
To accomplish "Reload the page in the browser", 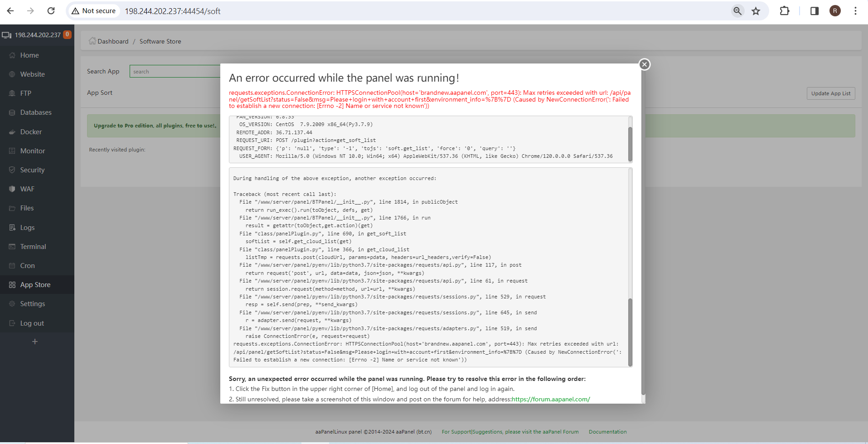I will [x=51, y=10].
